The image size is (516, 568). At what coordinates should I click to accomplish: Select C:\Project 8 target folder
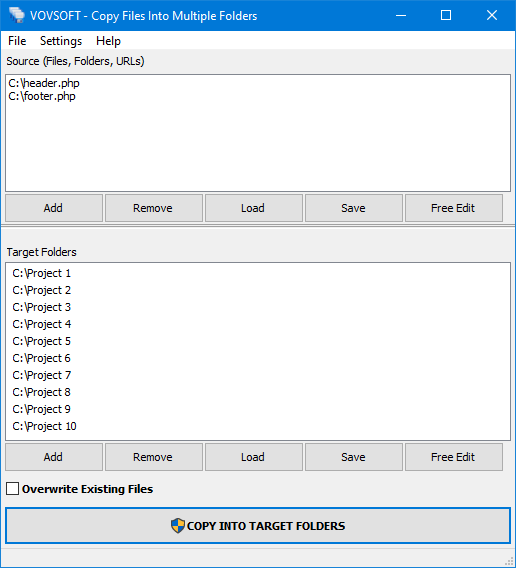click(x=41, y=392)
